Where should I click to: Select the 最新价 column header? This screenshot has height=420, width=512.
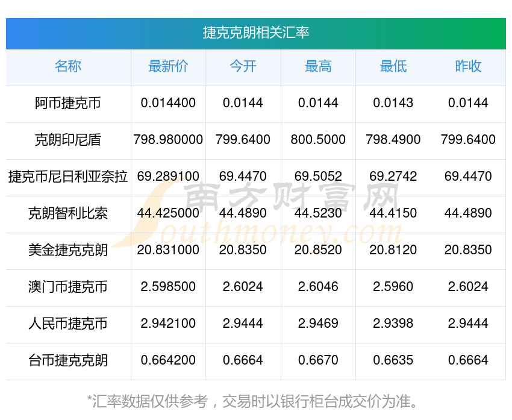click(x=168, y=67)
